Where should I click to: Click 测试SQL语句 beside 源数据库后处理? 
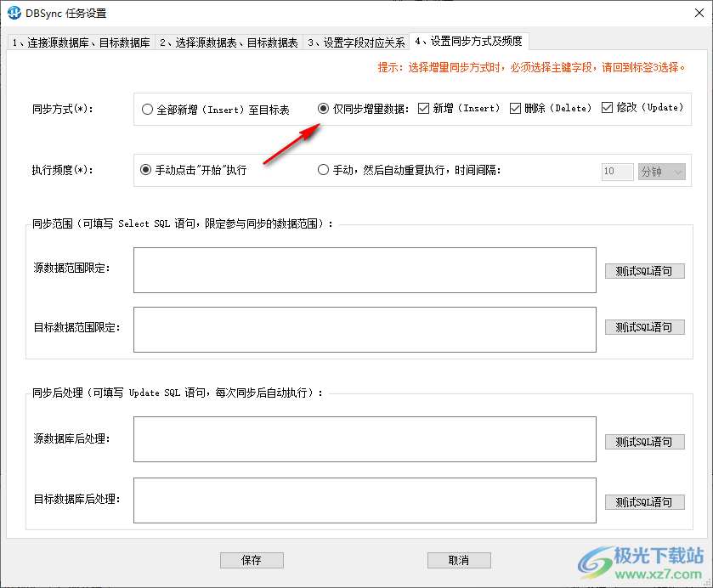click(x=644, y=442)
